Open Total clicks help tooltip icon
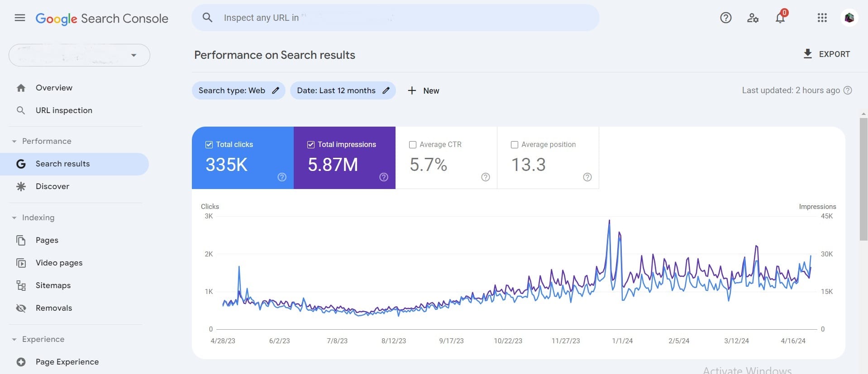868x374 pixels. tap(282, 177)
